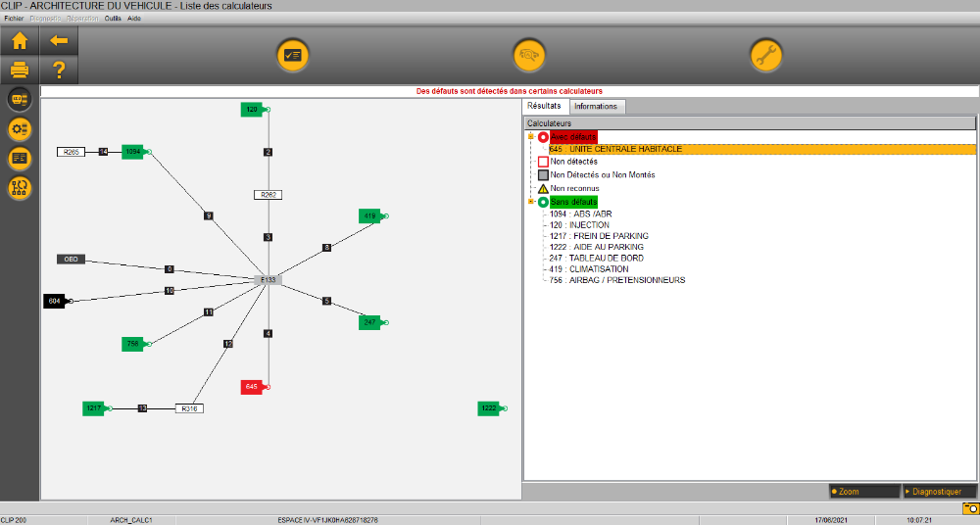Collapse the 'Sans défauts' tree group
980x525 pixels.
530,202
